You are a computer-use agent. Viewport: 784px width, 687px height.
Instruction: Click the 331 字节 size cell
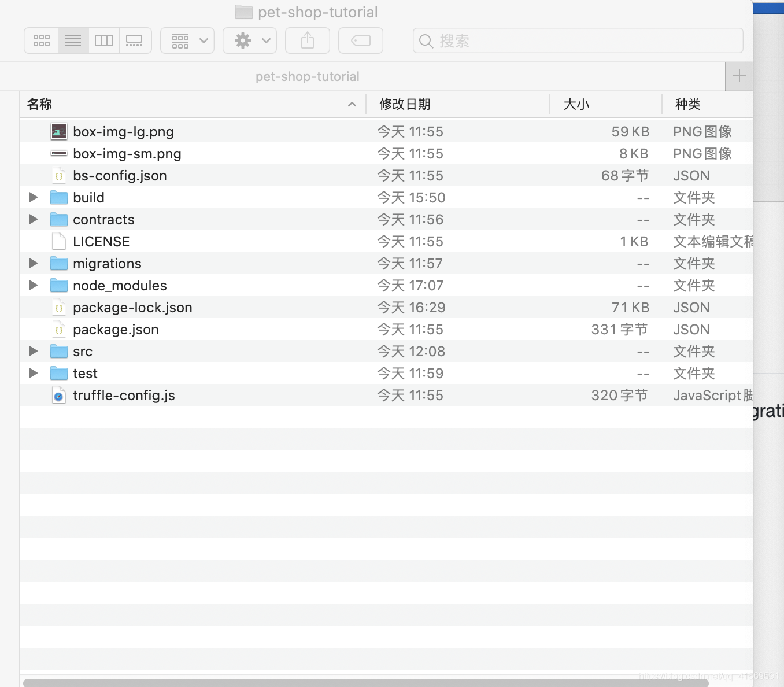[619, 330]
